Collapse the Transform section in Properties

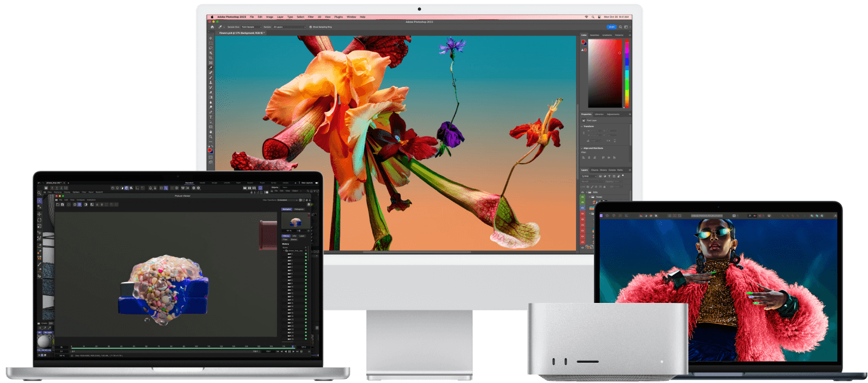[582, 126]
